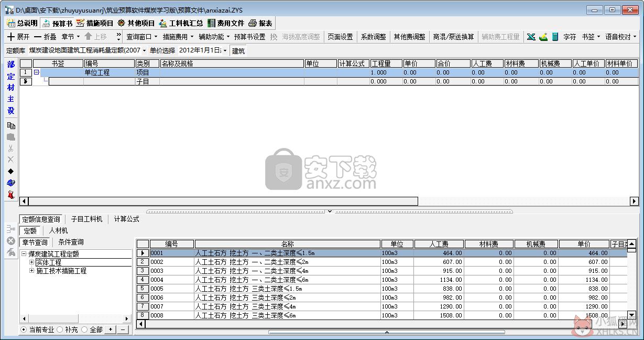644x340 pixels.
Task: Click the 材 sidebar icon
Action: [11, 88]
